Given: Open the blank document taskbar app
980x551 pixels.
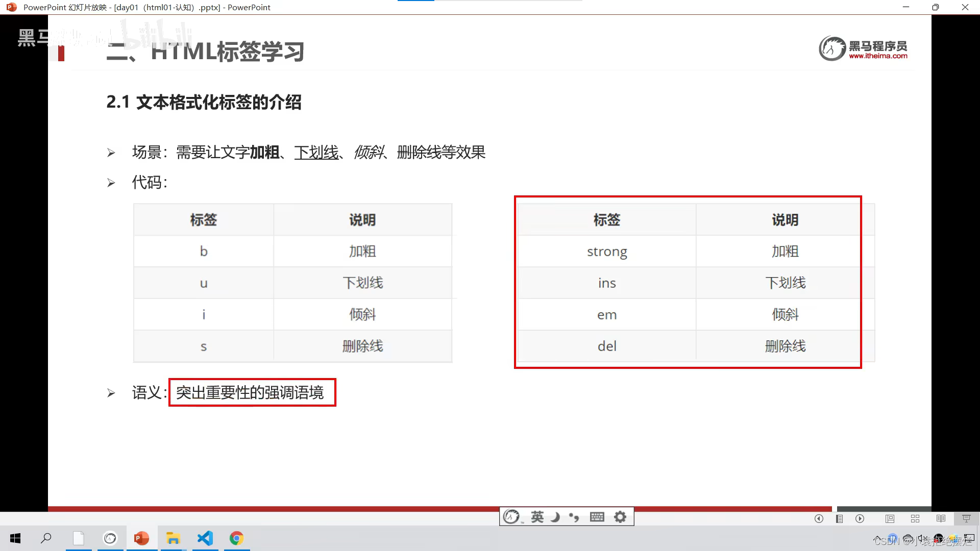Looking at the screenshot, I should coord(79,538).
